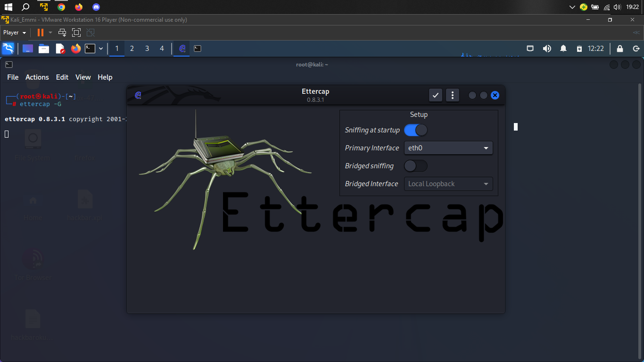The width and height of the screenshot is (644, 362).
Task: Open the terminal File menu
Action: pyautogui.click(x=13, y=77)
